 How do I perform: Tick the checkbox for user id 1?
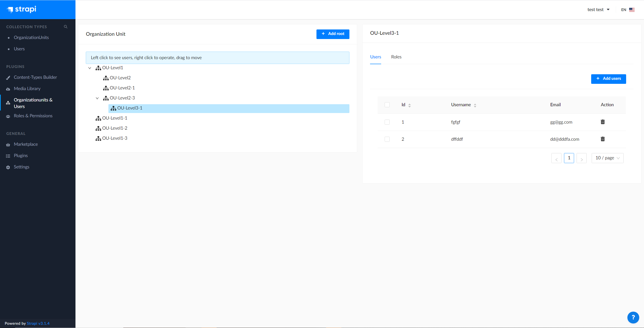pyautogui.click(x=387, y=122)
